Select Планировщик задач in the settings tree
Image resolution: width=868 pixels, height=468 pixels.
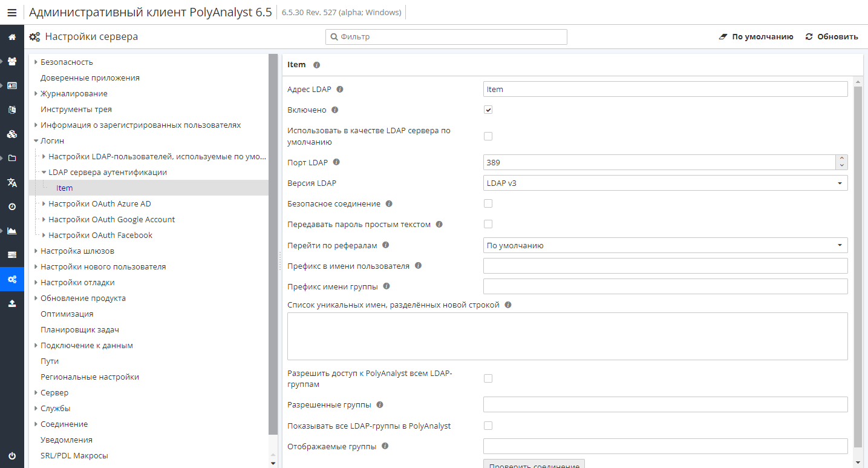click(x=80, y=330)
